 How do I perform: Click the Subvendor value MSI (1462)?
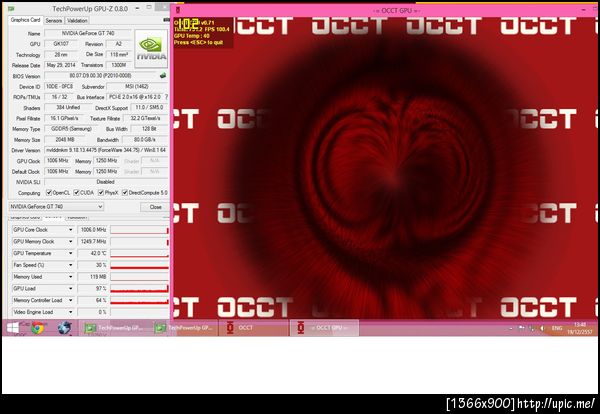pos(137,86)
